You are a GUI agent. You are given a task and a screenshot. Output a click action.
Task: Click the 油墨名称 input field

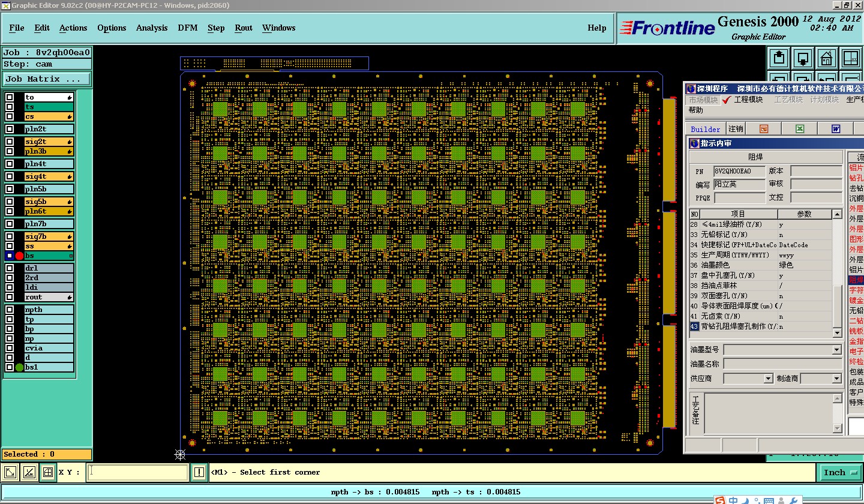[x=783, y=364]
